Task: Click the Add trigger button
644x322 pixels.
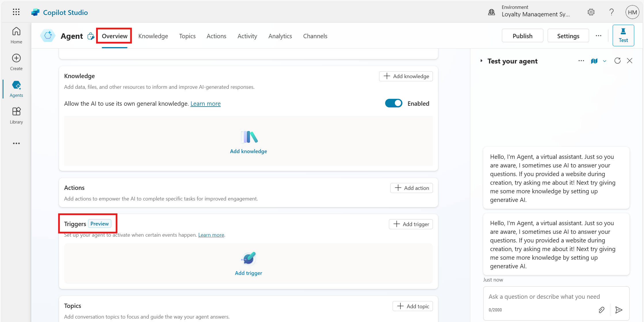Action: coord(411,224)
